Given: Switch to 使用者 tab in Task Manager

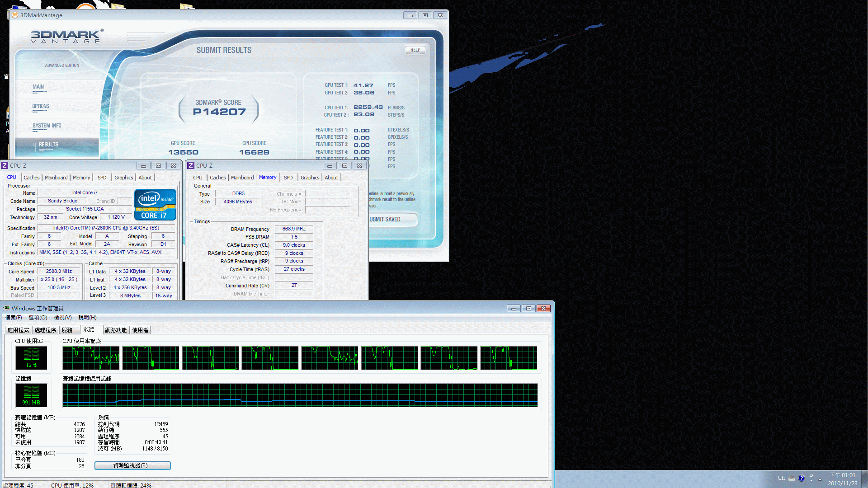Looking at the screenshot, I should coord(141,330).
